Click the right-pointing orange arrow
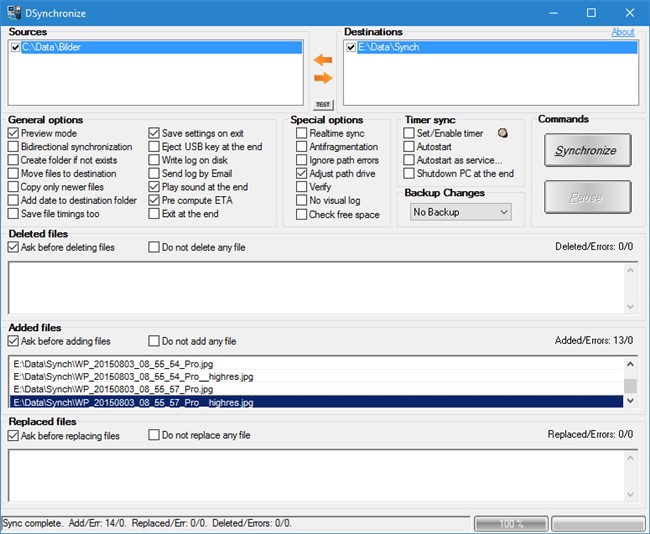650x534 pixels. tap(323, 78)
